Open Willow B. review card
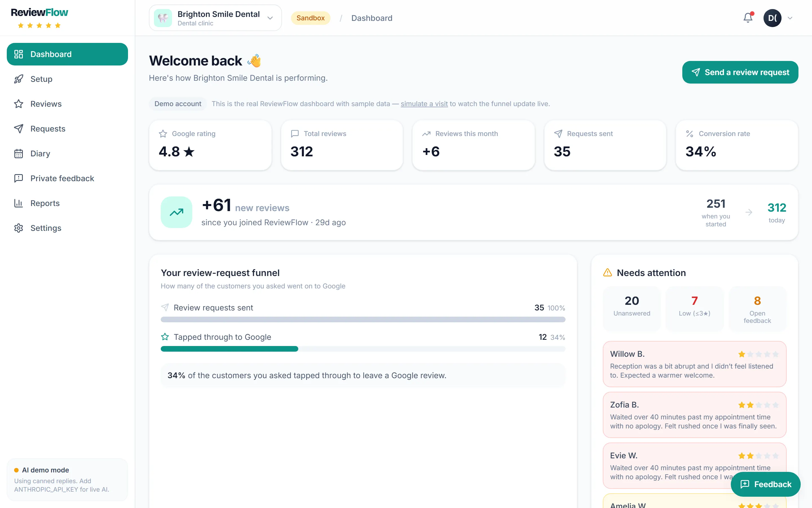812x508 pixels. (x=694, y=364)
